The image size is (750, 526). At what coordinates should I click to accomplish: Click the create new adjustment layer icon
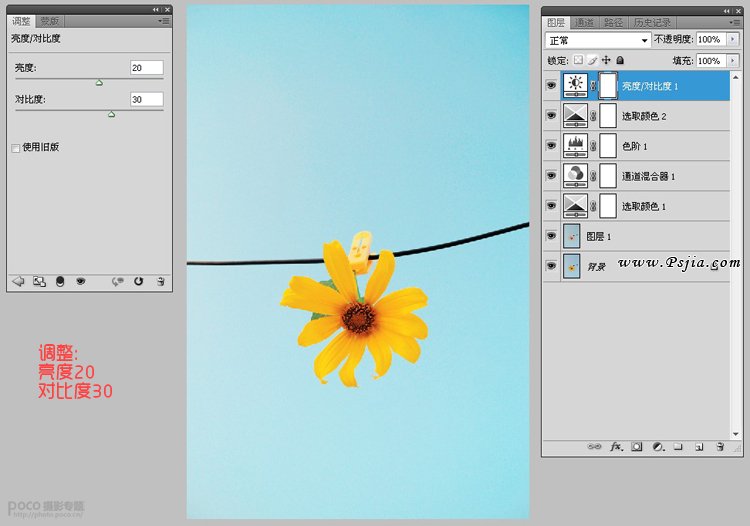point(658,447)
